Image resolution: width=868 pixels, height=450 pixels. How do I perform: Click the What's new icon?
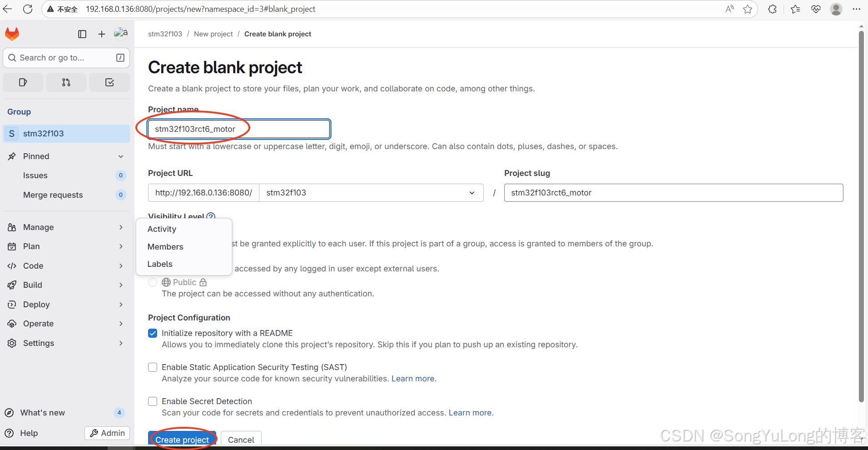[x=9, y=413]
